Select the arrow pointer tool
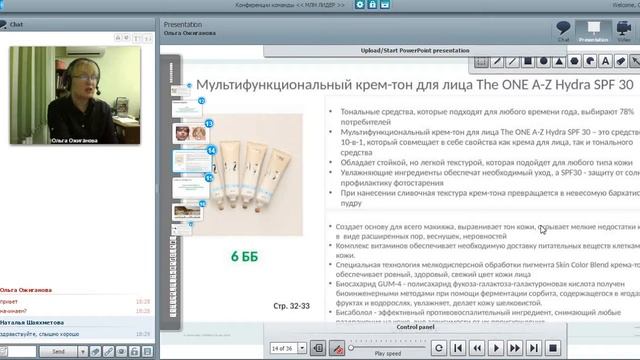The image size is (640, 360). [x=635, y=62]
